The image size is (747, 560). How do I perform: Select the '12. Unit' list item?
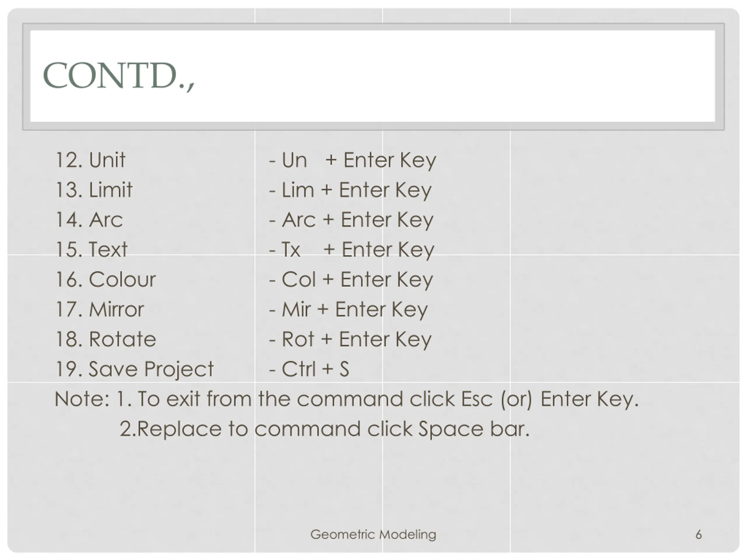point(90,160)
